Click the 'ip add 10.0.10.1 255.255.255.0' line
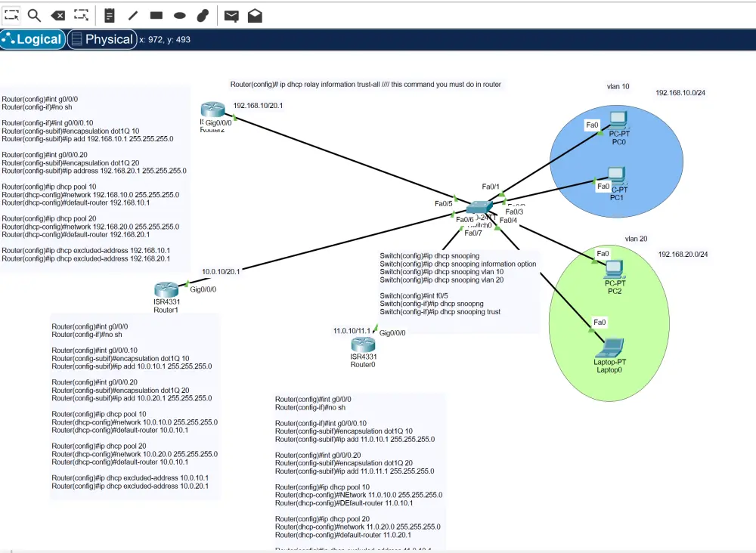Screen dimensions: 756x553 [x=132, y=366]
